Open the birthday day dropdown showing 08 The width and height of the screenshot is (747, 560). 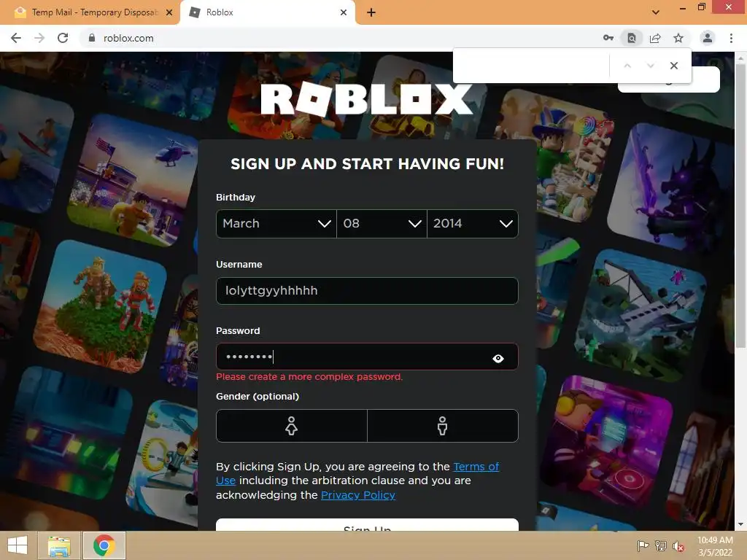click(x=382, y=224)
